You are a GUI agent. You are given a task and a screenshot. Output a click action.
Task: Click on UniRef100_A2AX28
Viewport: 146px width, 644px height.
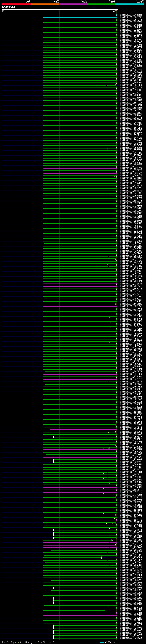[131, 625]
